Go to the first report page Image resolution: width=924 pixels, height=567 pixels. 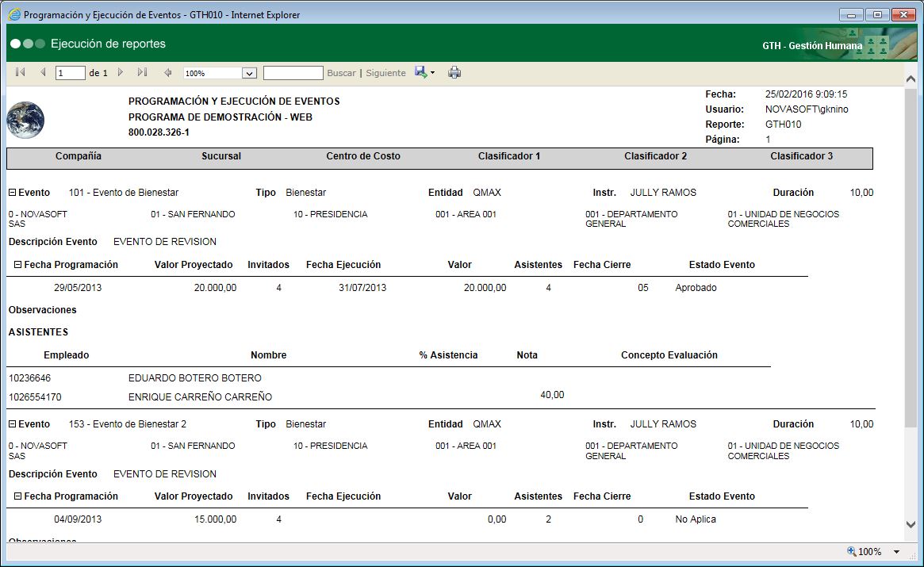(21, 73)
